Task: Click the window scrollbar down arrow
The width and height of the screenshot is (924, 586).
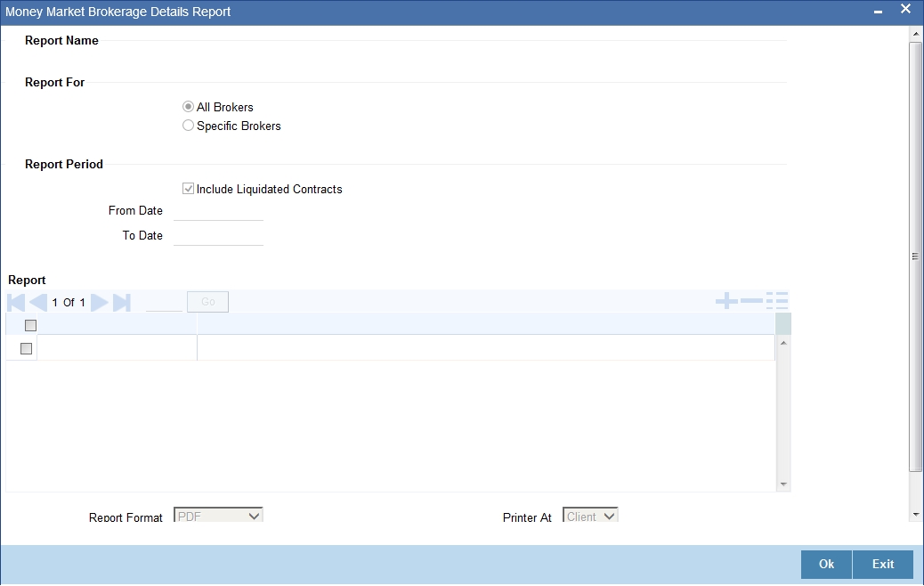Action: pyautogui.click(x=916, y=515)
